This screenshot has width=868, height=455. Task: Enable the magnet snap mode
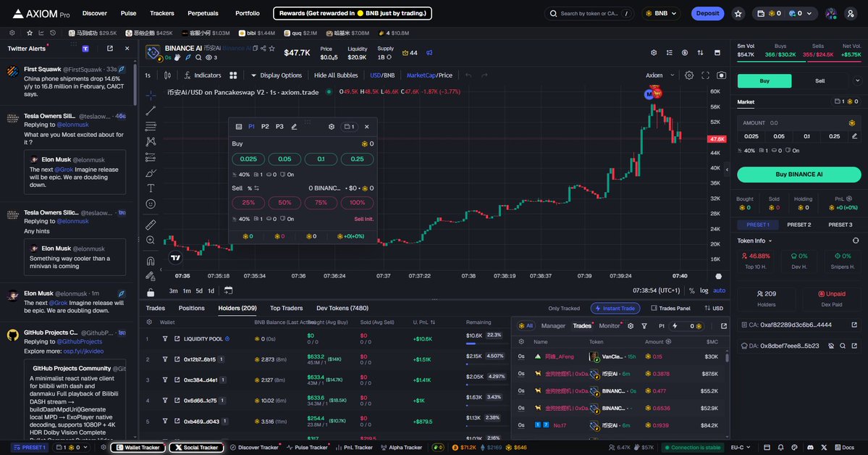pyautogui.click(x=151, y=261)
